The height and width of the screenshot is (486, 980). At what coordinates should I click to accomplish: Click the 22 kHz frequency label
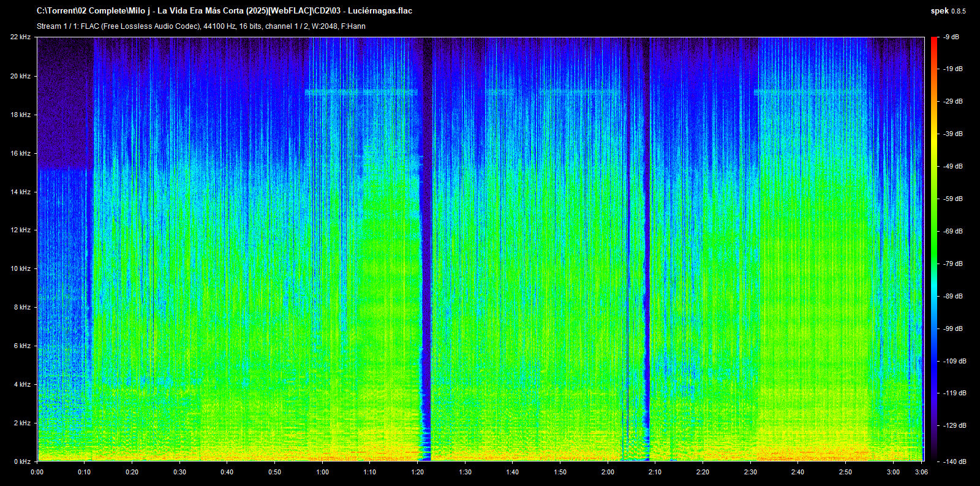tap(20, 37)
